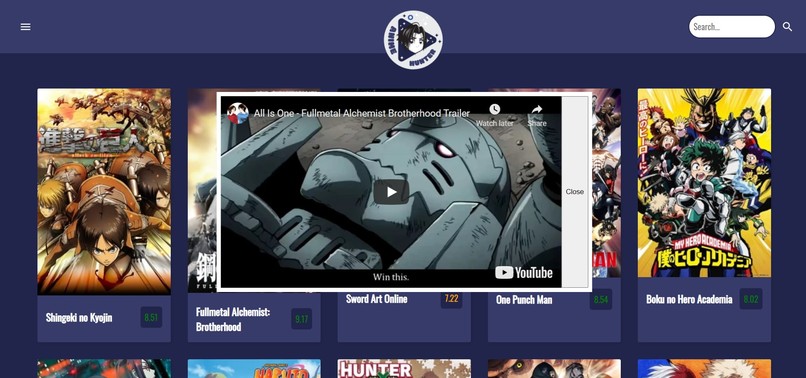Viewport: 806px width, 378px height.
Task: Click the 8.02 score badge
Action: point(751,299)
